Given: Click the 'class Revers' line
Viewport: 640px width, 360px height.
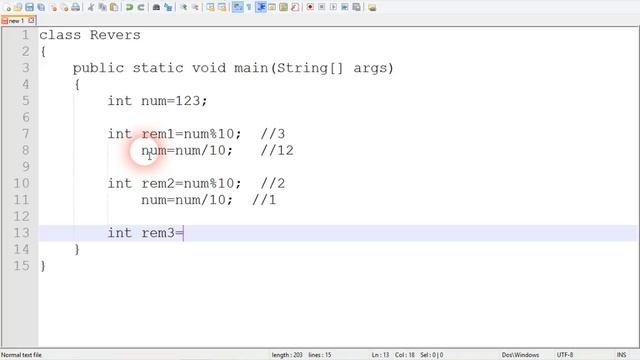Looking at the screenshot, I should click(x=90, y=35).
